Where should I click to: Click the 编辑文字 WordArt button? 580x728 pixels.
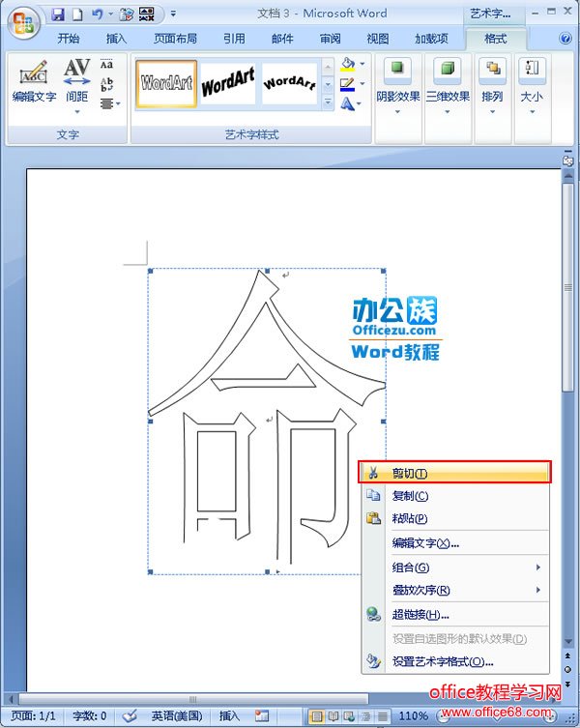point(34,81)
